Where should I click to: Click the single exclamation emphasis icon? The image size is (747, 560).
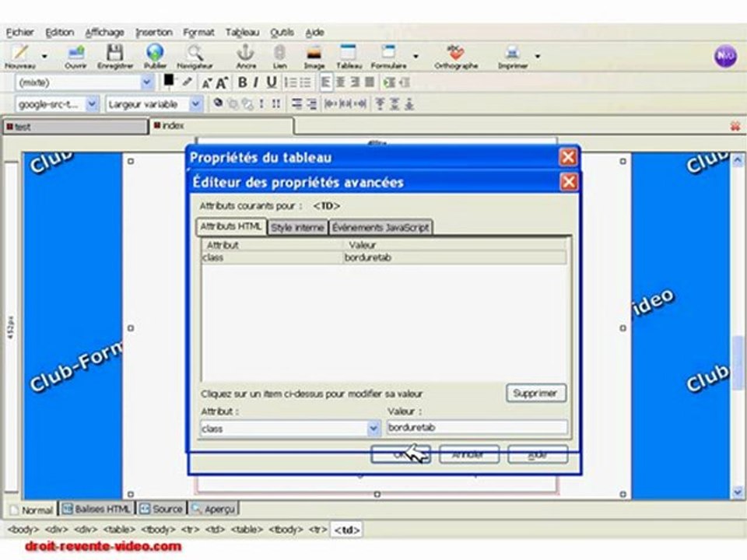point(261,103)
